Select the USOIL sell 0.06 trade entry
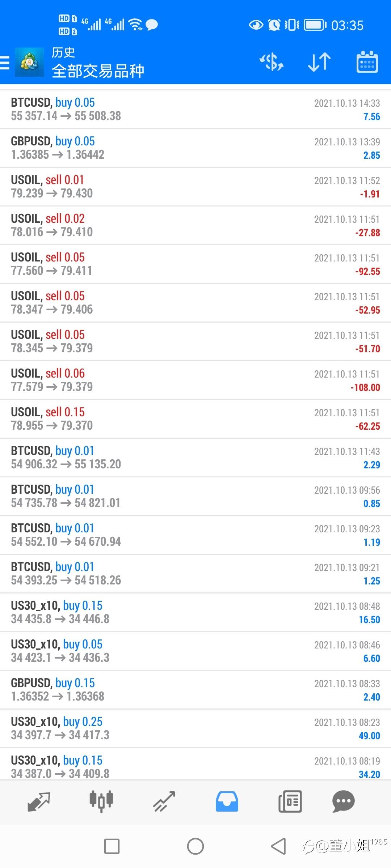Viewport: 391px width, 868px height. pyautogui.click(x=195, y=380)
